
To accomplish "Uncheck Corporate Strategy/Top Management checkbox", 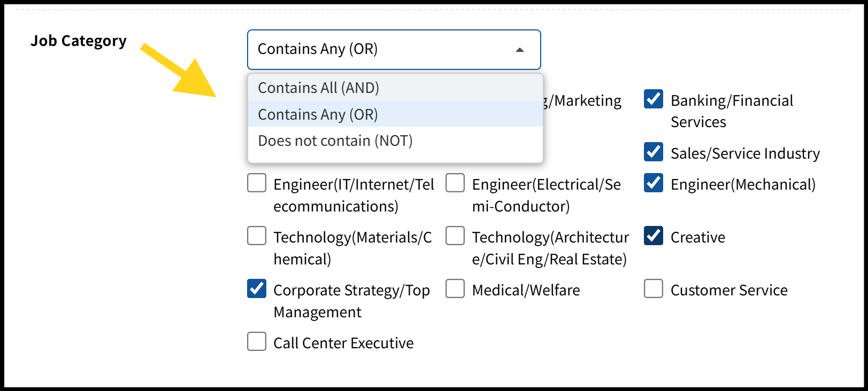I will [257, 289].
